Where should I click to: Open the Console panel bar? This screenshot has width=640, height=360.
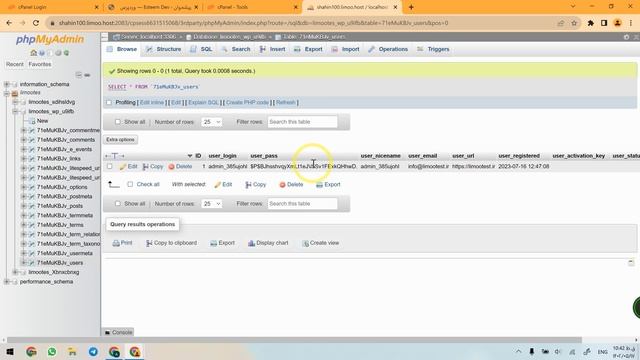(x=118, y=332)
